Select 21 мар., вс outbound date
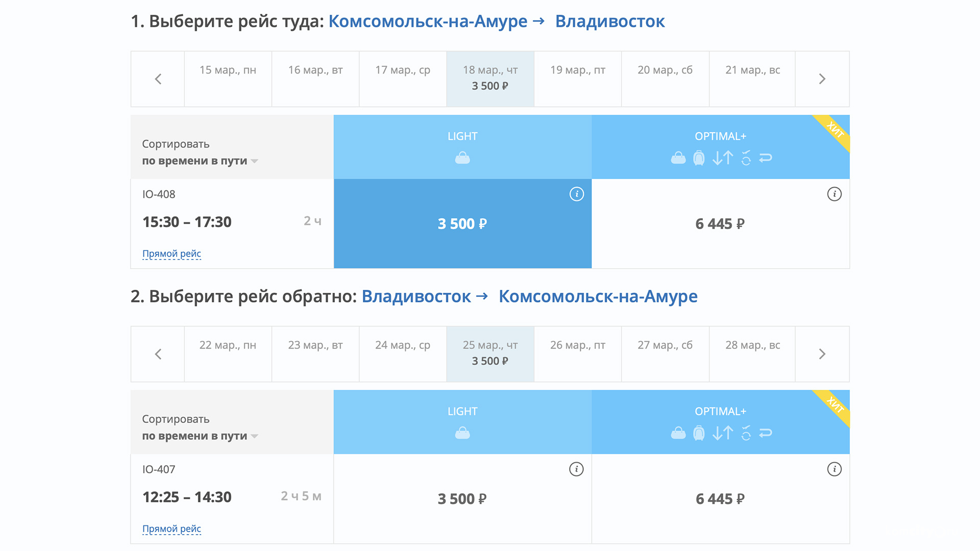The width and height of the screenshot is (980, 551). click(752, 79)
